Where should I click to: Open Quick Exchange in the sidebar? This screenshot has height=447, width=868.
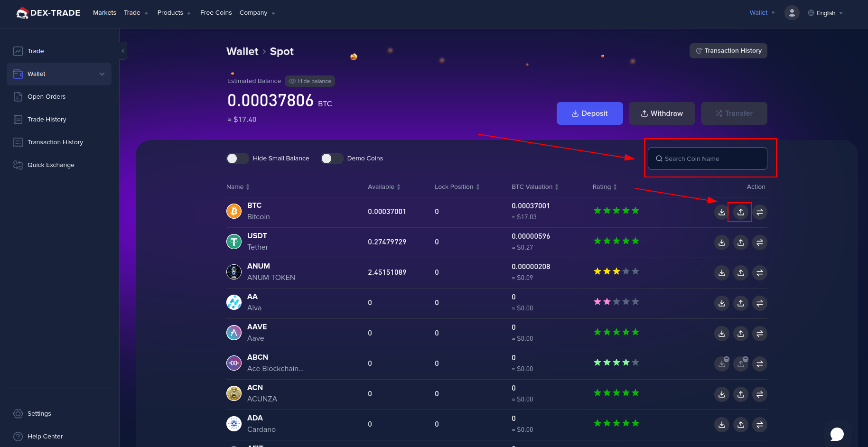59,165
